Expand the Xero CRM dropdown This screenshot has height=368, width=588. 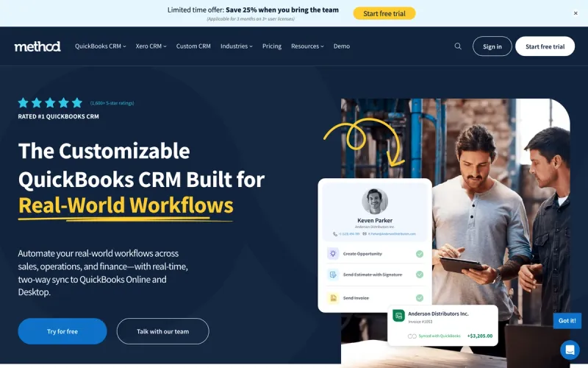[151, 46]
